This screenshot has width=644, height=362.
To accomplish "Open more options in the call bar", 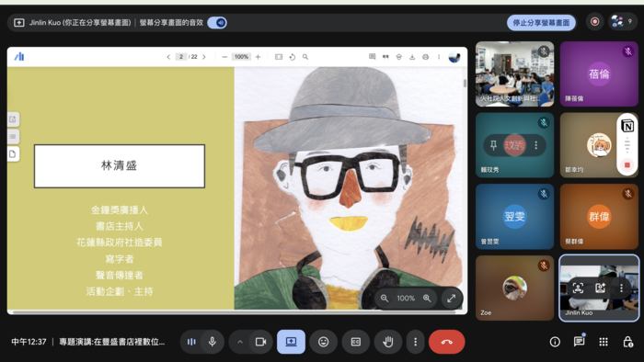I will 415,342.
